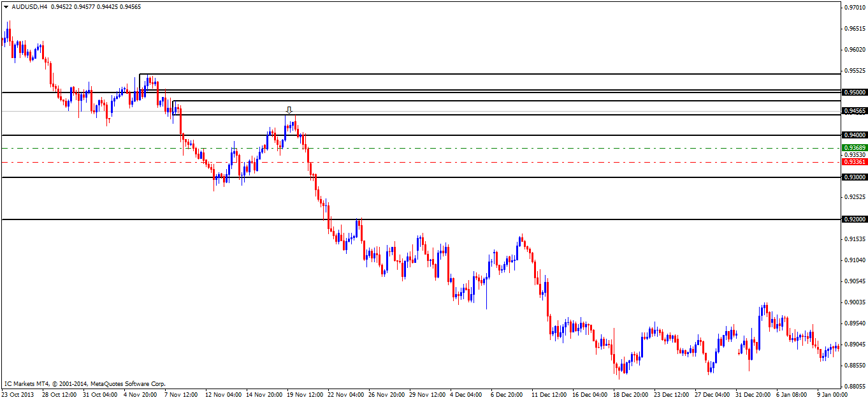Click the highlighted 0.95000 price label
Screen dimensions: 868x400
coord(855,92)
